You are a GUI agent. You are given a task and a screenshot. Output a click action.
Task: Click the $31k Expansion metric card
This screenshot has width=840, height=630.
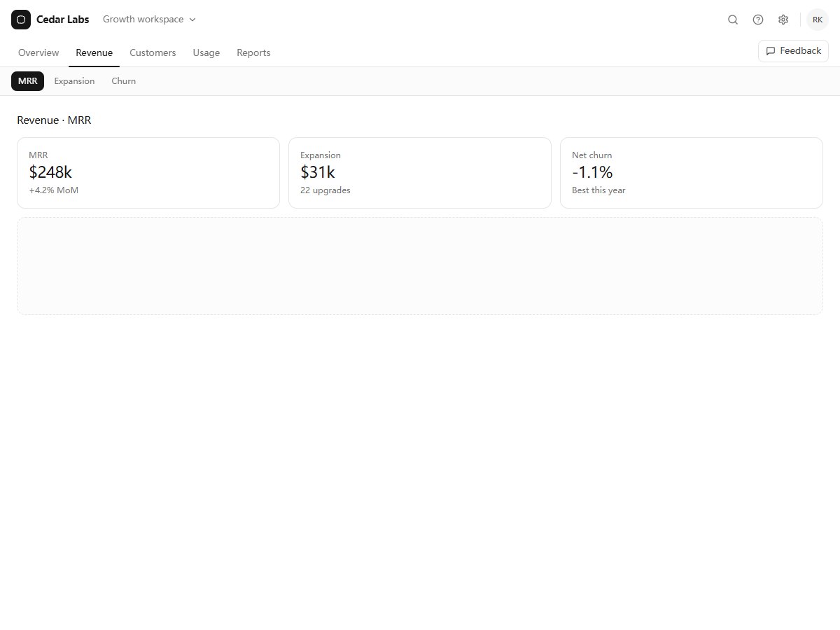tap(420, 173)
